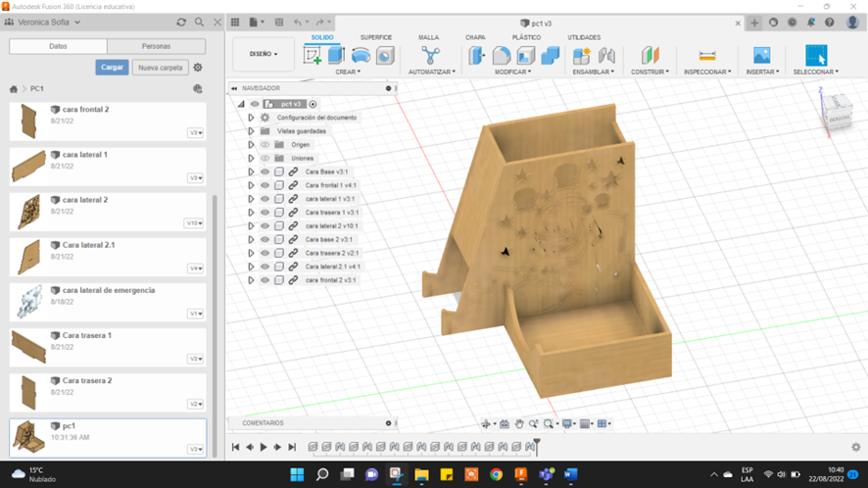Hide the Cara trasera 1 v3:1 component
This screenshot has width=868, height=488.
265,212
